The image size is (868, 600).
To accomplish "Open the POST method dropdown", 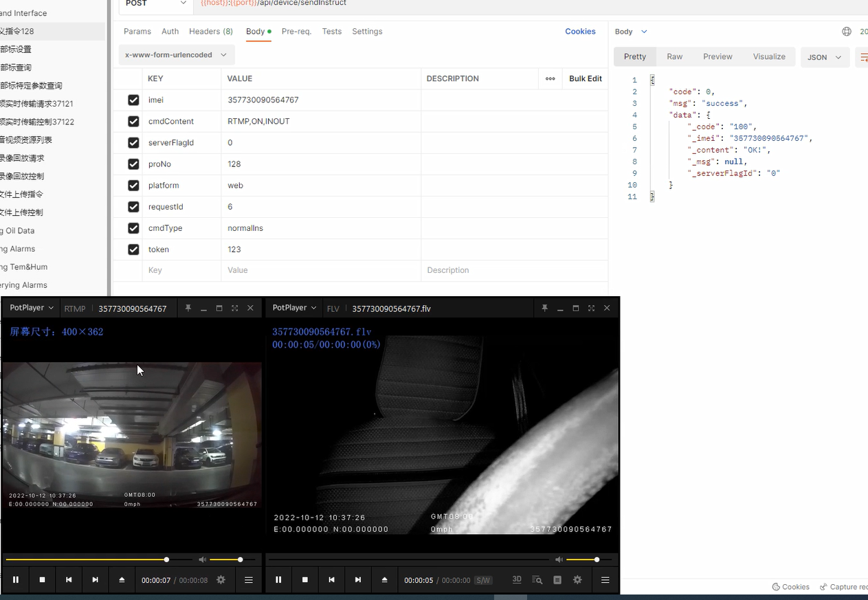I will tap(155, 3).
